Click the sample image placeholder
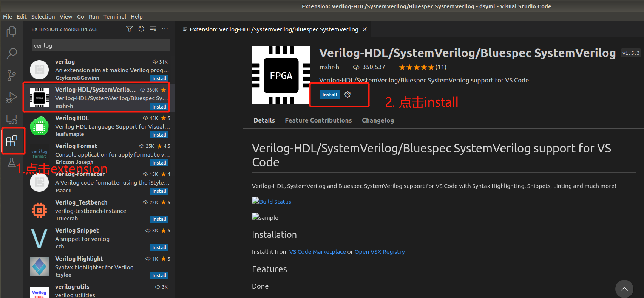The height and width of the screenshot is (298, 644). (x=265, y=217)
